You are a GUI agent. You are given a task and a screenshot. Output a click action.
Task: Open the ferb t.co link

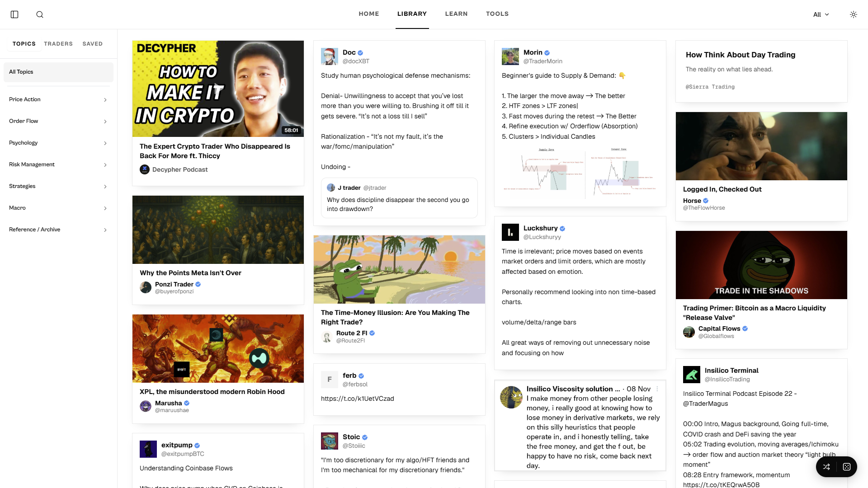[357, 399]
